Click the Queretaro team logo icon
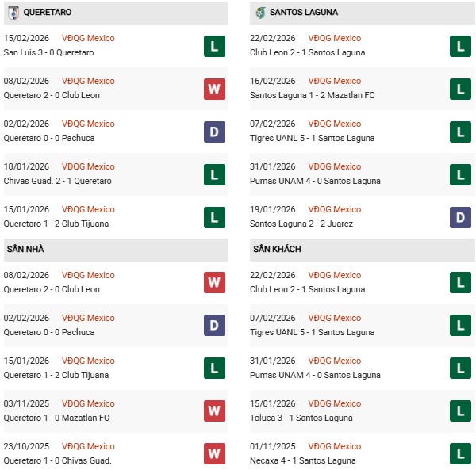Viewport: 476px width, 470px height. [x=13, y=13]
